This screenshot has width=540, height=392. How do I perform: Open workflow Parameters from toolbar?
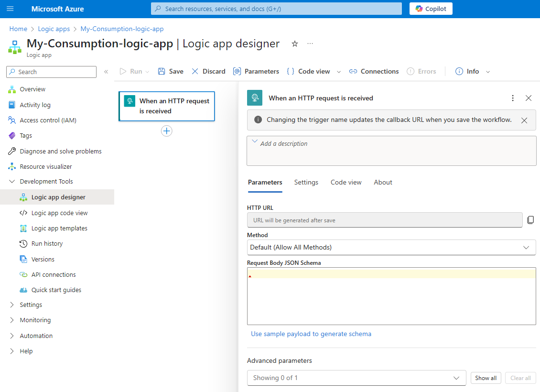(x=256, y=71)
